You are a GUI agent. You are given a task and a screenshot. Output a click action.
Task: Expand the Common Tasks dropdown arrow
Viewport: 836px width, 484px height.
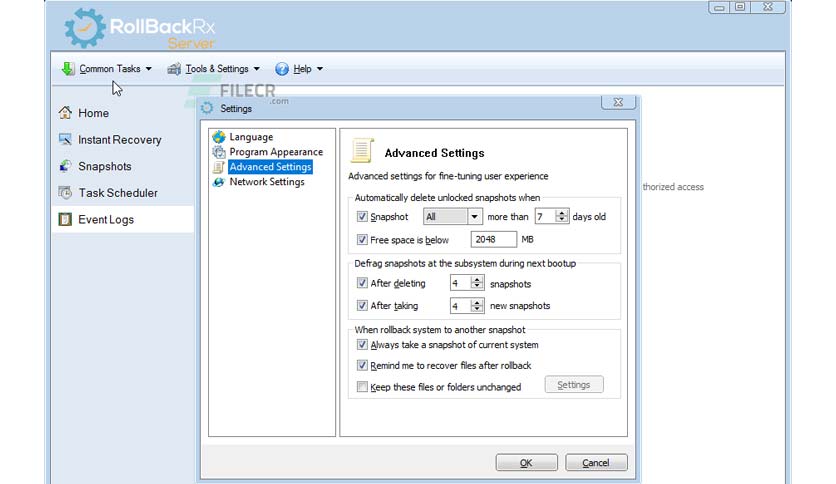coord(149,69)
